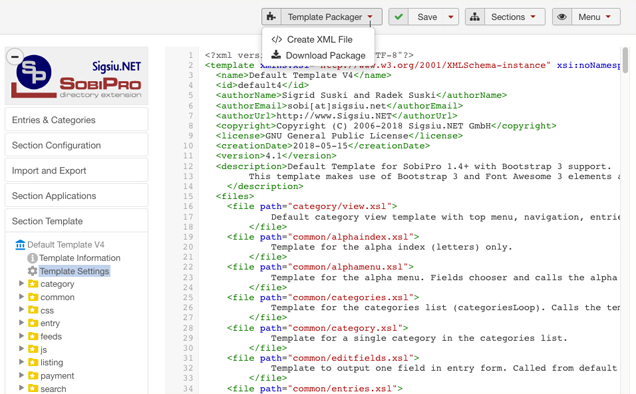636x394 pixels.
Task: Expand the payment folder tree arrow
Action: coord(21,375)
